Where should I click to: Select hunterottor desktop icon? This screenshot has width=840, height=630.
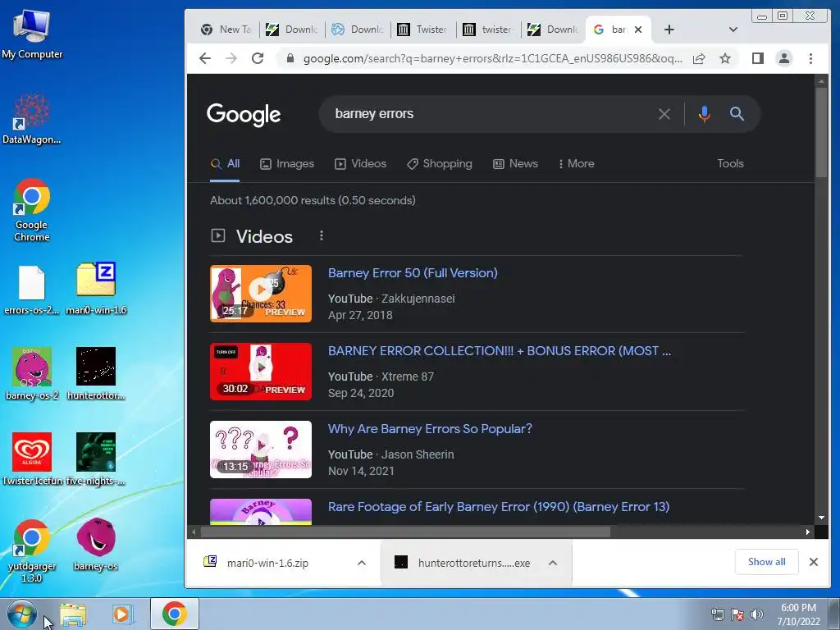point(96,374)
